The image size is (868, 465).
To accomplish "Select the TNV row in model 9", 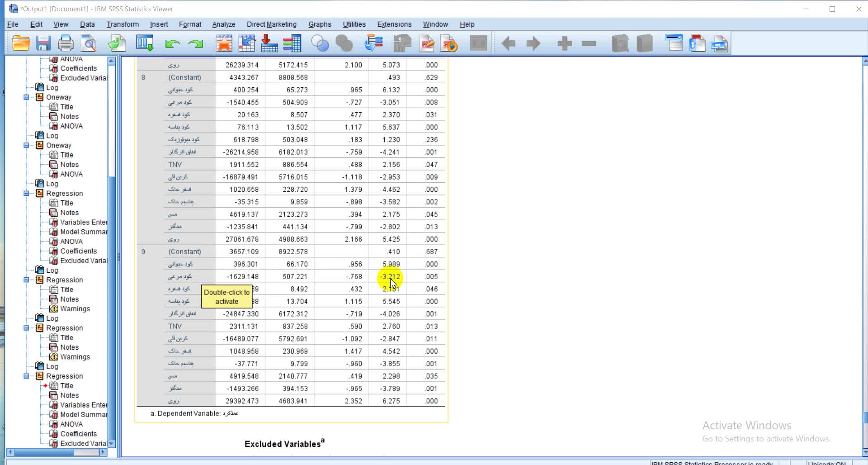I will pos(175,326).
